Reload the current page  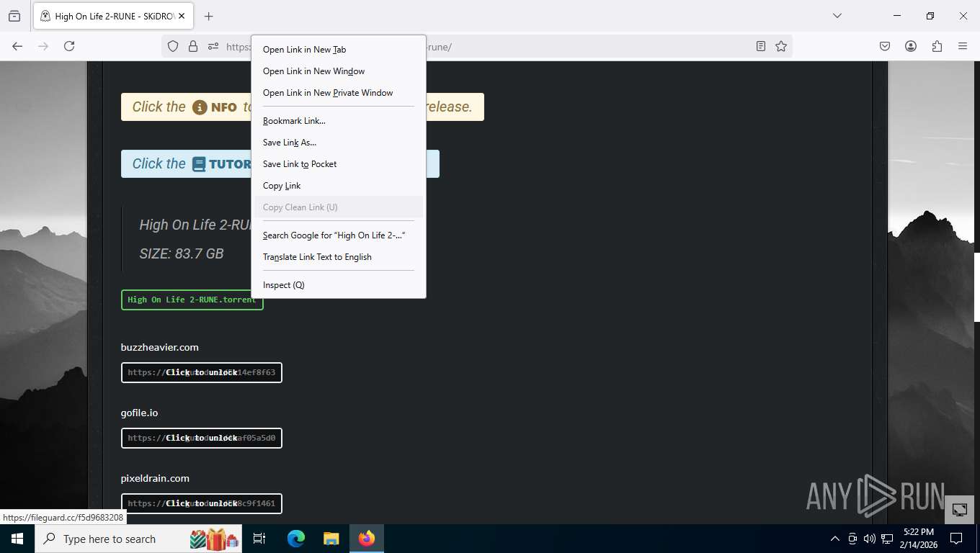pos(69,46)
